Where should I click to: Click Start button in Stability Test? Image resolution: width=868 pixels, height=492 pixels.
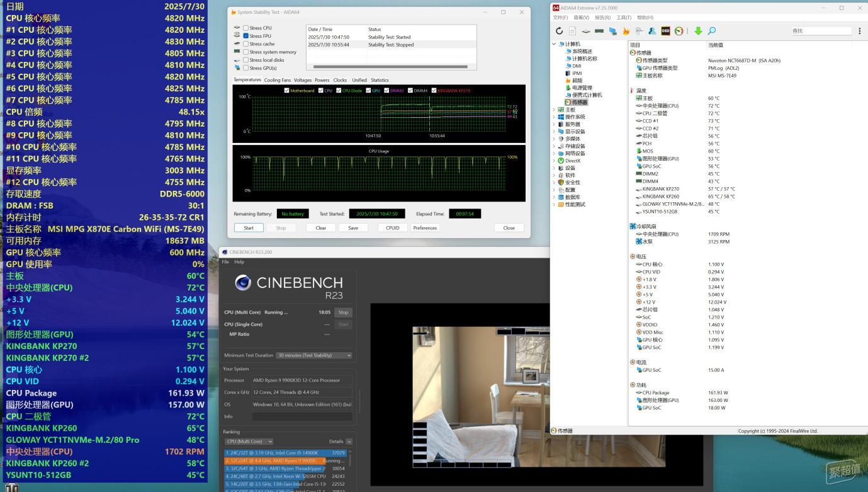[x=249, y=227]
